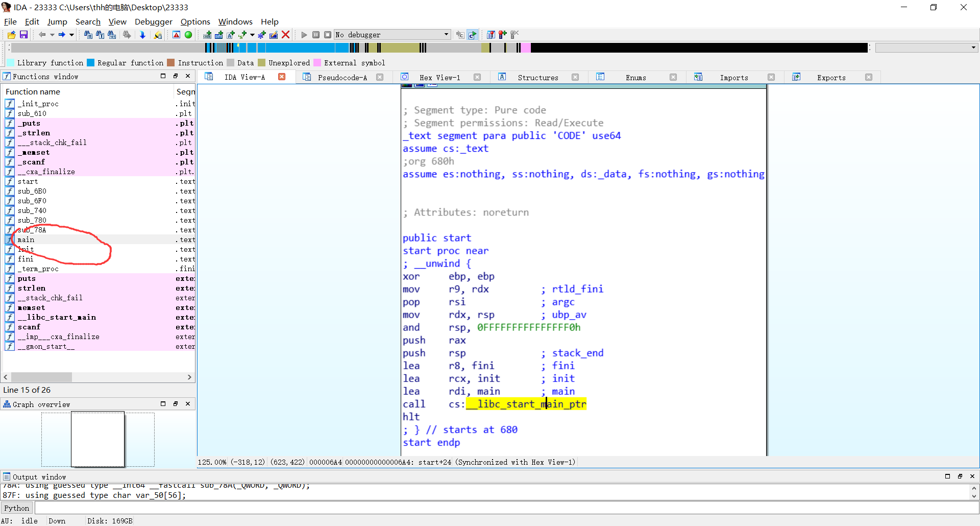Click the Python command language button

(17, 508)
